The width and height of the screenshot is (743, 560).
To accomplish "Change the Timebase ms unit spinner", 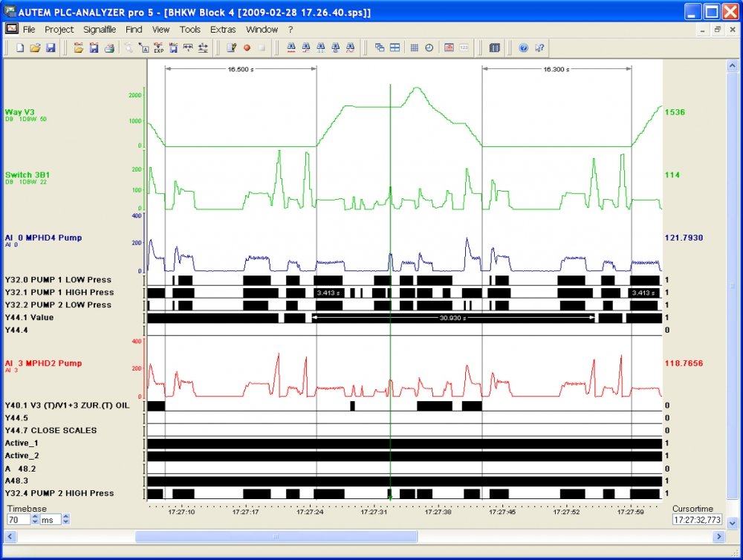I will pos(65,520).
